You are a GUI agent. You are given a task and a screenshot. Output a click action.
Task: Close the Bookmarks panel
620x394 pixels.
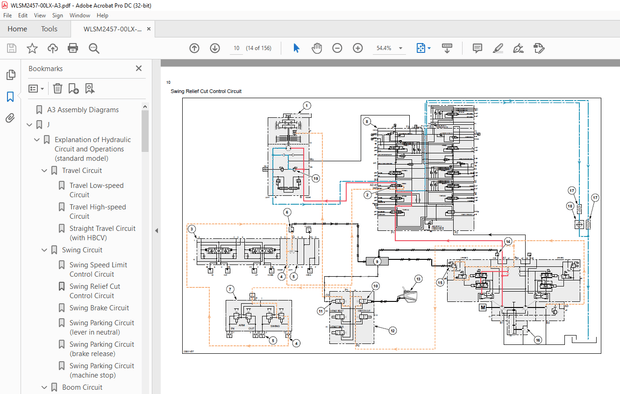139,68
